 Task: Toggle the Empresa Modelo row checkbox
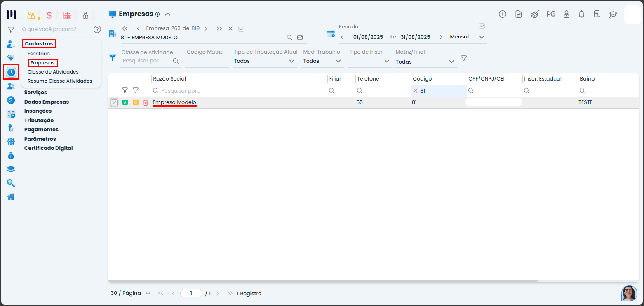(114, 102)
